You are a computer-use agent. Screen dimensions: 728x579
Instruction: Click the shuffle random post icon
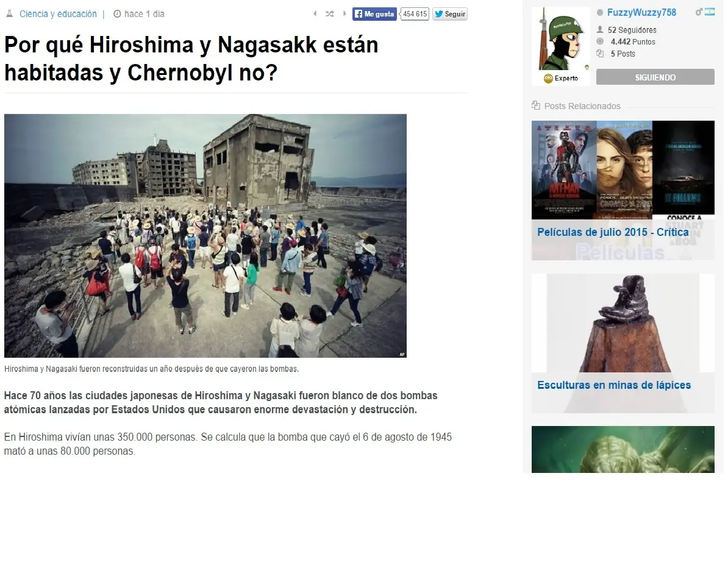[x=330, y=14]
